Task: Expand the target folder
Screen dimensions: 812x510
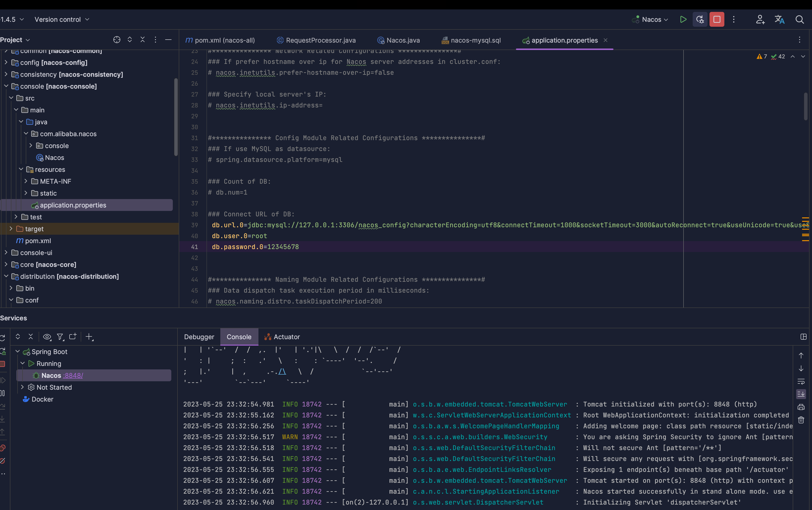Action: pos(11,229)
